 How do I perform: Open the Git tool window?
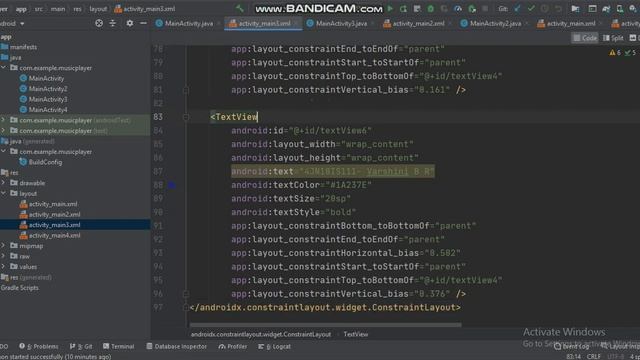(81, 346)
